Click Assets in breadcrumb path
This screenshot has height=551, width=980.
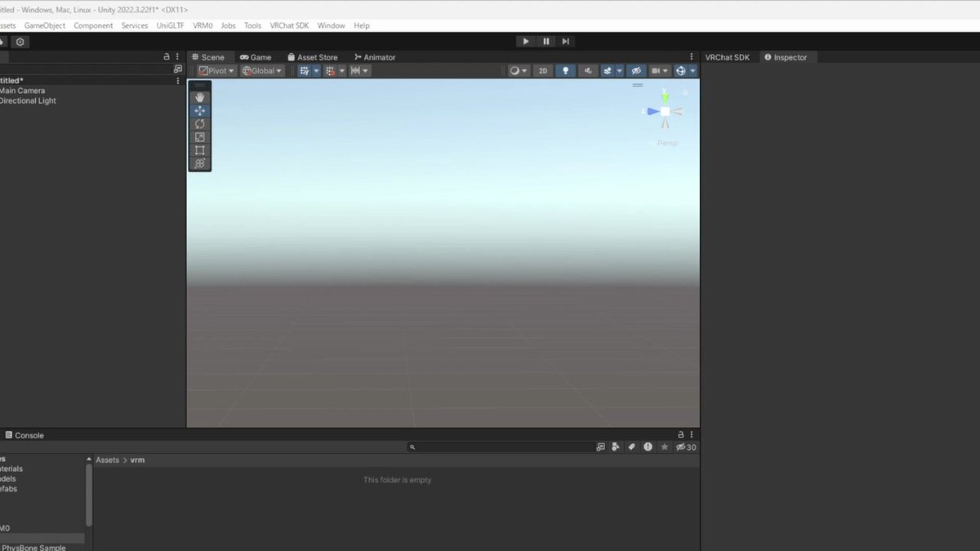pyautogui.click(x=107, y=460)
